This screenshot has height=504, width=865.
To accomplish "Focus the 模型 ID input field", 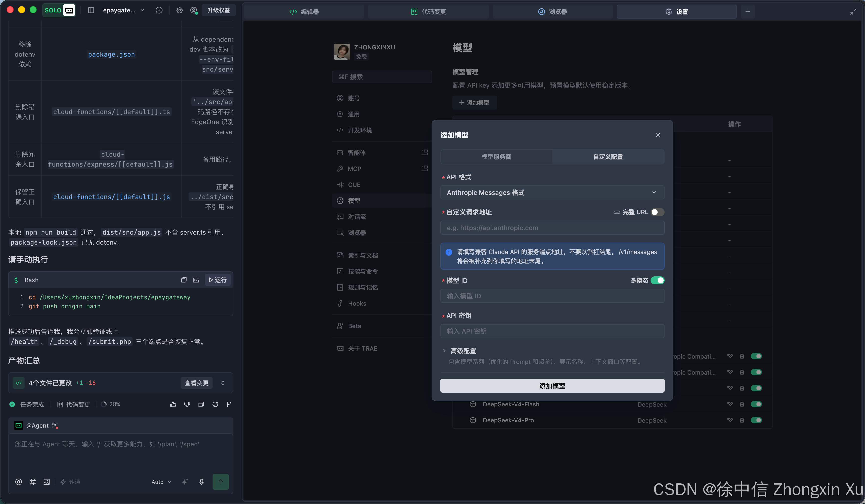I will click(x=552, y=296).
